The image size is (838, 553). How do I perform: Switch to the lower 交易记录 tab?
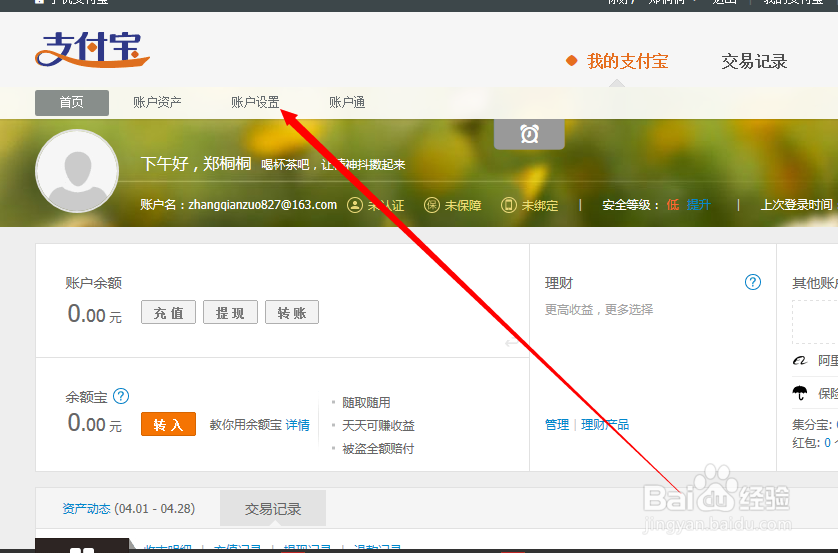point(273,509)
